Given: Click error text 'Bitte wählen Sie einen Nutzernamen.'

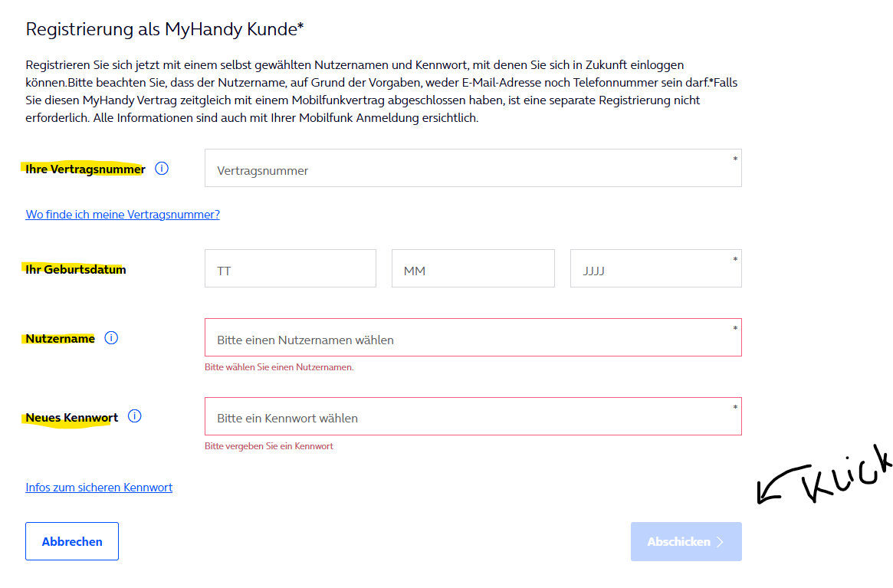Looking at the screenshot, I should pos(279,367).
